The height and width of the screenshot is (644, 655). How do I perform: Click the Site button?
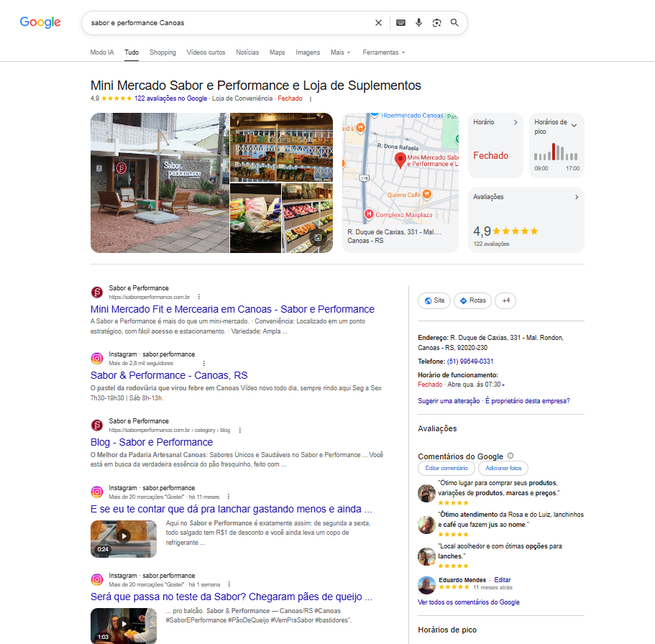point(434,300)
